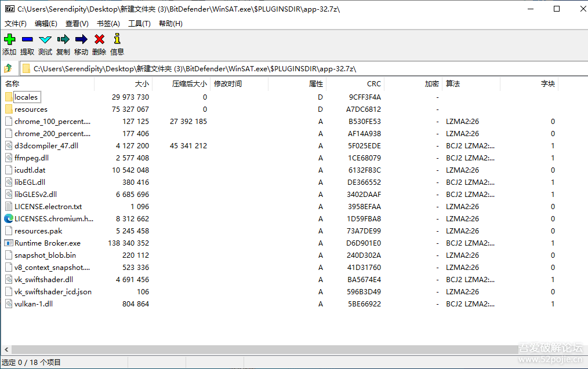588x369 pixels.
Task: Select the v8_context_snapshot file name
Action: [x=52, y=268]
